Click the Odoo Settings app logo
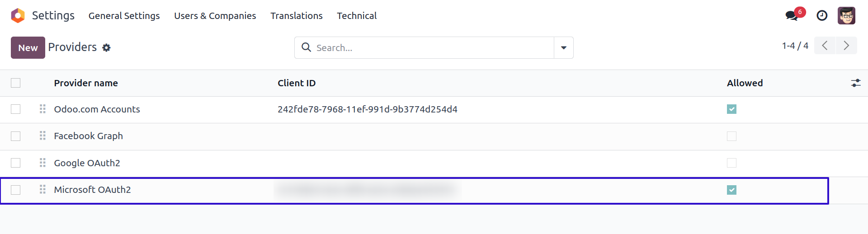 click(18, 16)
